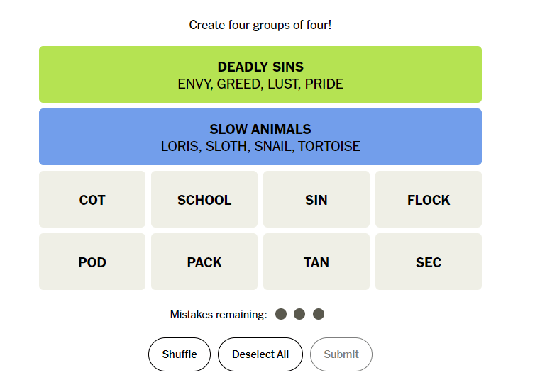Click the Submit button
The width and height of the screenshot is (535, 392).
point(341,354)
